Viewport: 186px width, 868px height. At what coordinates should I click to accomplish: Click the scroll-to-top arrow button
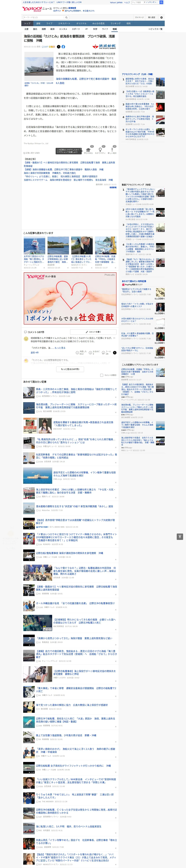click(x=180, y=536)
